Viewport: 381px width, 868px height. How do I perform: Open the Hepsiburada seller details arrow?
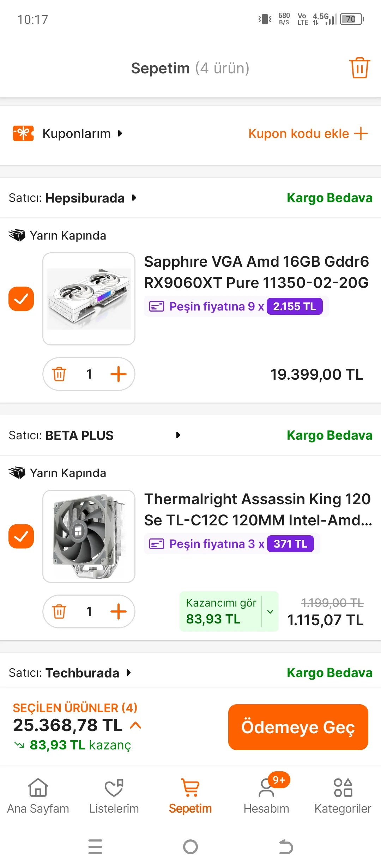134,198
